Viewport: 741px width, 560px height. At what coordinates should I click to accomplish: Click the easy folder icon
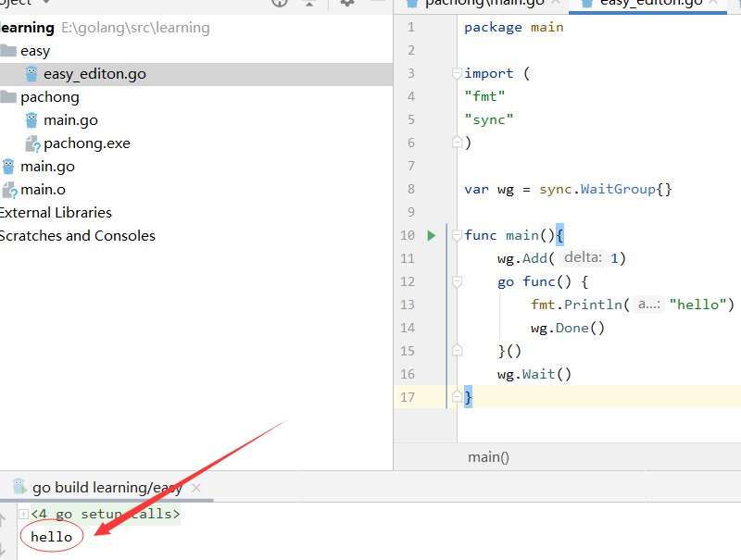click(8, 51)
